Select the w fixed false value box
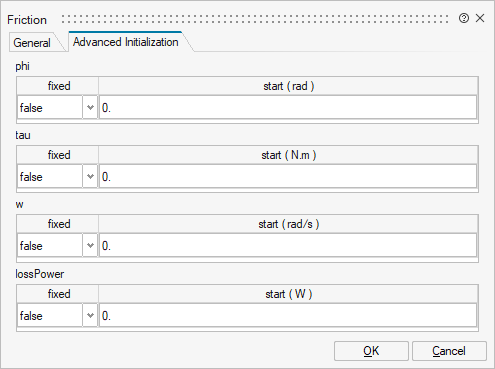495x369 pixels. click(50, 245)
